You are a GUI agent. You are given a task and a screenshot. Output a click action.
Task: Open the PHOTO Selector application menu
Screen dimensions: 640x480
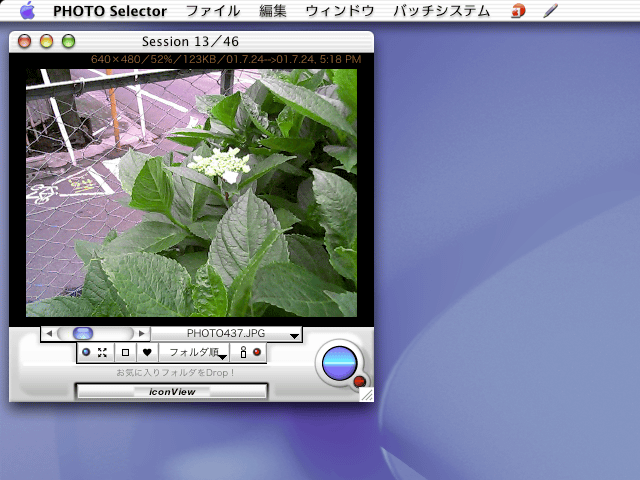pyautogui.click(x=110, y=11)
